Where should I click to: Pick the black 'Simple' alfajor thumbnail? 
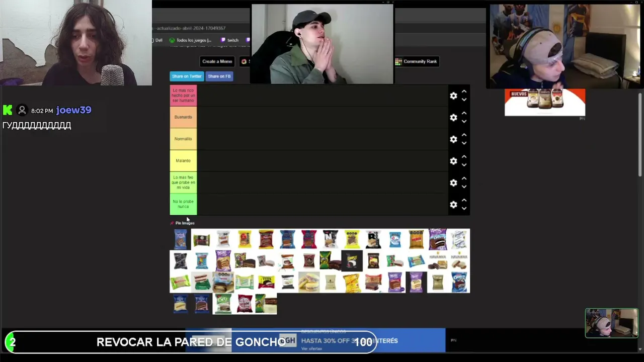352,261
